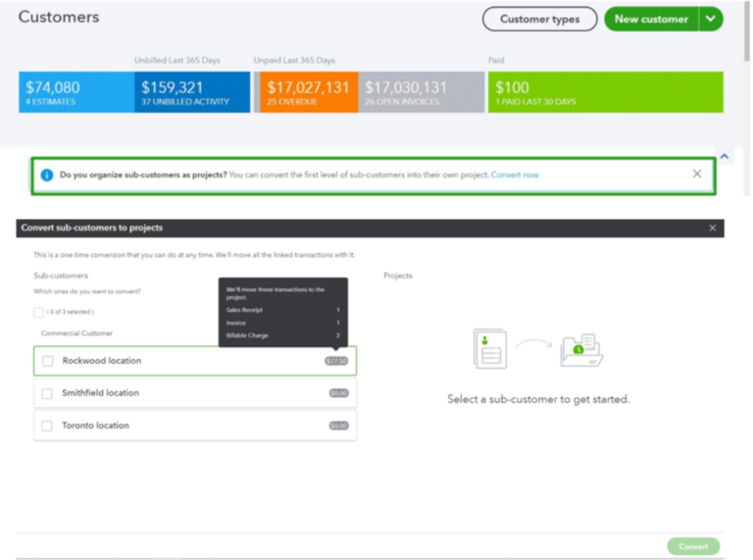This screenshot has height=560, width=753.
Task: Check the Smithfield location checkbox
Action: coord(47,394)
